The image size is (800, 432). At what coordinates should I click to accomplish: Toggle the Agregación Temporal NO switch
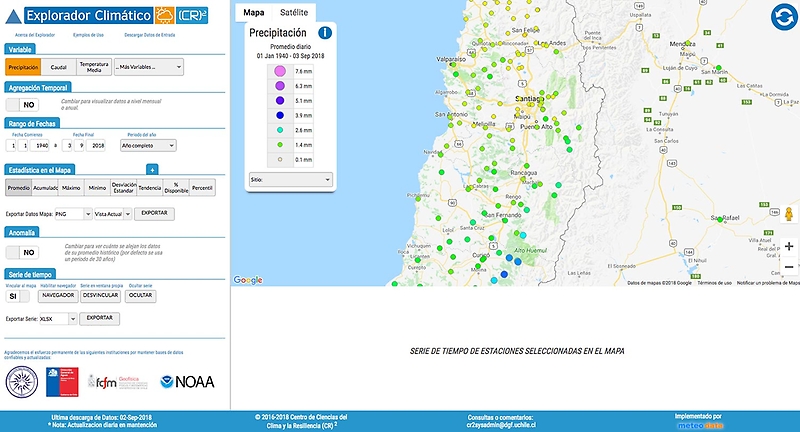pos(22,104)
